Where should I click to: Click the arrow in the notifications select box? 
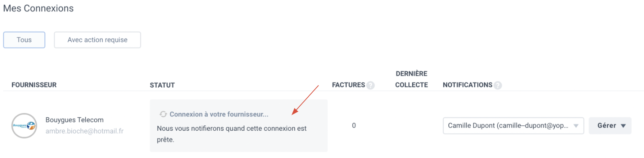click(576, 126)
